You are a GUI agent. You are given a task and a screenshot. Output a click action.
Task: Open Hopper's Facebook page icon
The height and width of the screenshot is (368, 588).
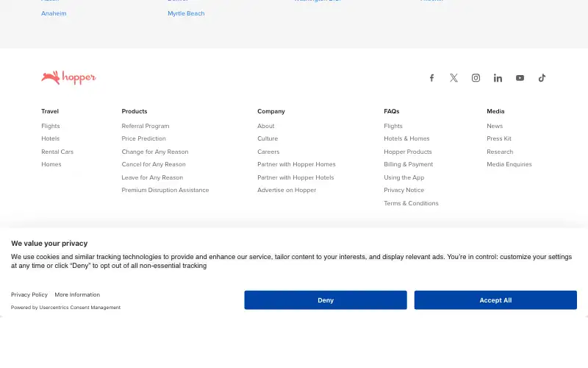click(431, 78)
